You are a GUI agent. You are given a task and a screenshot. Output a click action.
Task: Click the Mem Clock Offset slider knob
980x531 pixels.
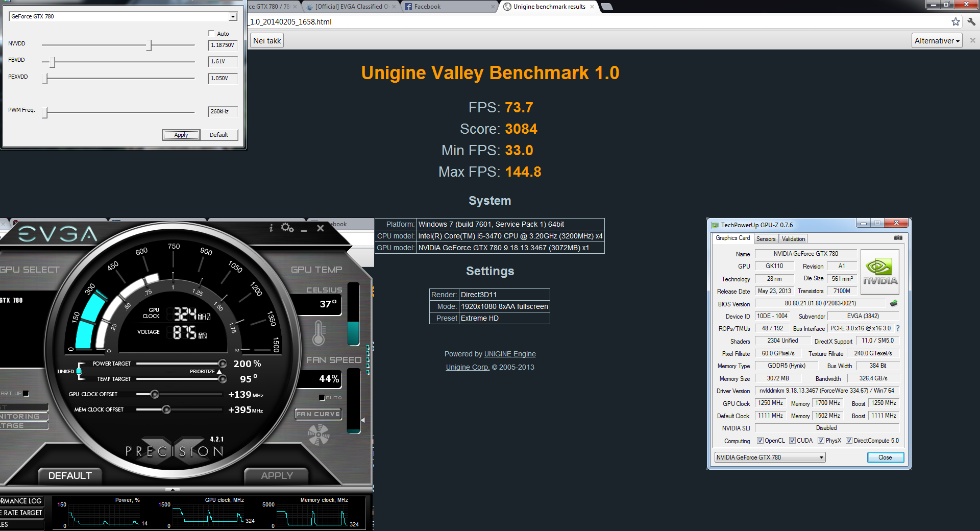166,409
